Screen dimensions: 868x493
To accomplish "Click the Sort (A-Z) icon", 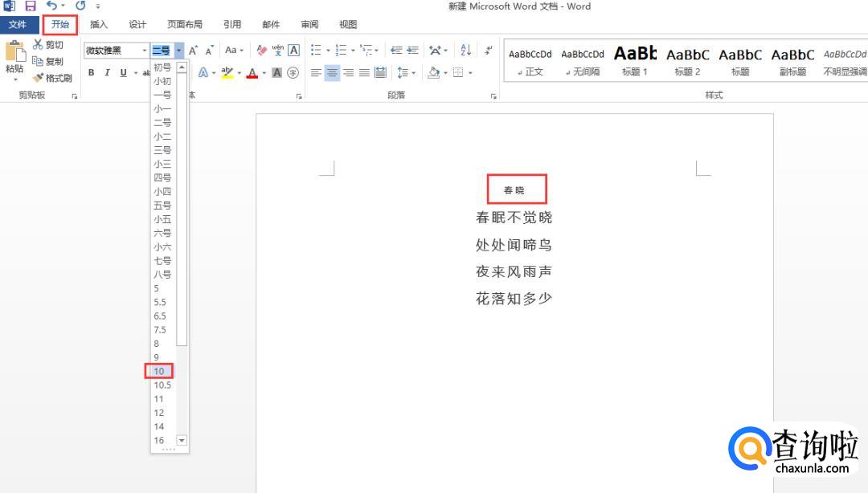I will coord(466,51).
